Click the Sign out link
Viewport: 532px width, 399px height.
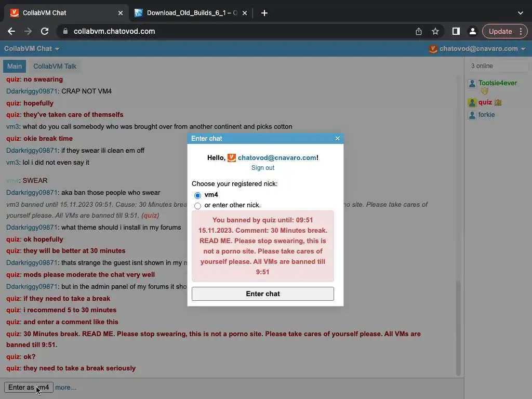(x=262, y=168)
